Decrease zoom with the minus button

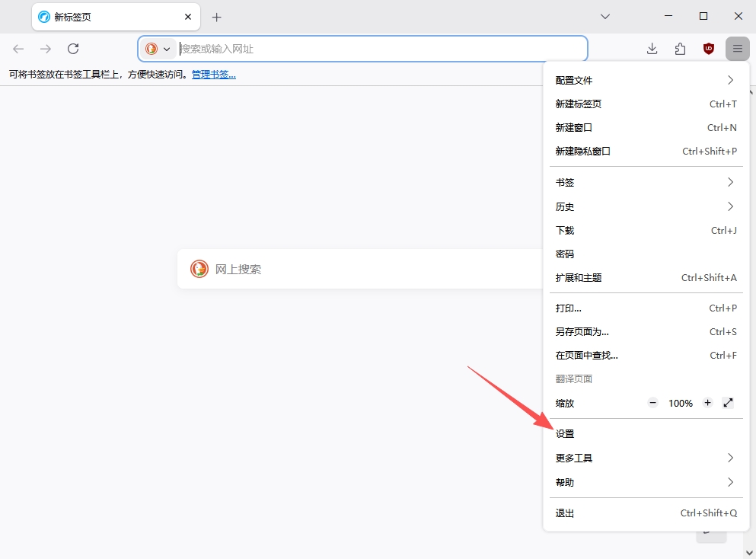(x=652, y=403)
